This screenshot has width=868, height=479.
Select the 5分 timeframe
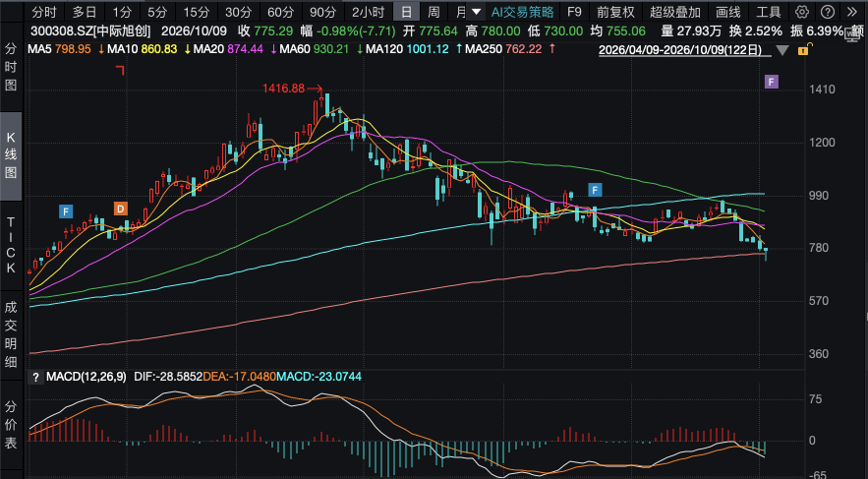(x=157, y=12)
